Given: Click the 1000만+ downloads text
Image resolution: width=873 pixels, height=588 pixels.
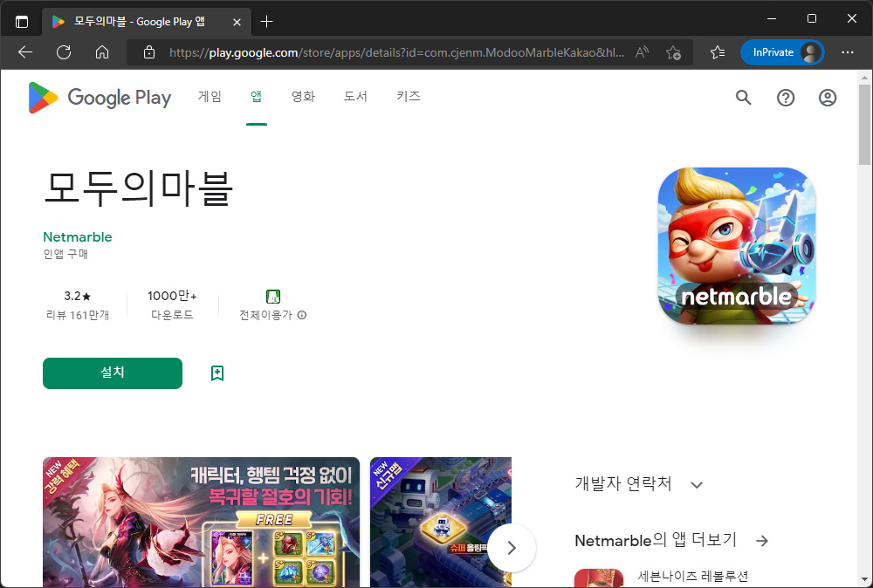Looking at the screenshot, I should [x=172, y=296].
